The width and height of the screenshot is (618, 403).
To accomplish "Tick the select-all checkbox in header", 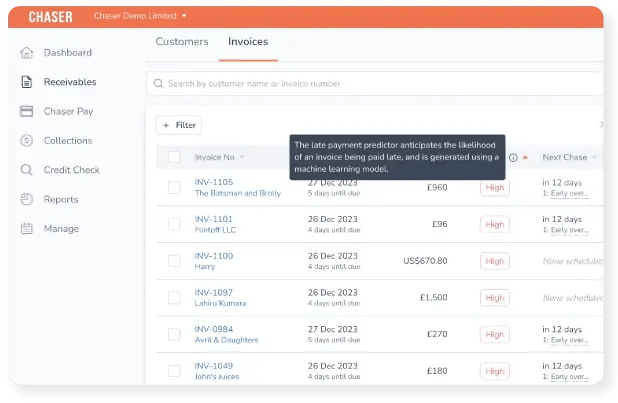I will click(174, 157).
